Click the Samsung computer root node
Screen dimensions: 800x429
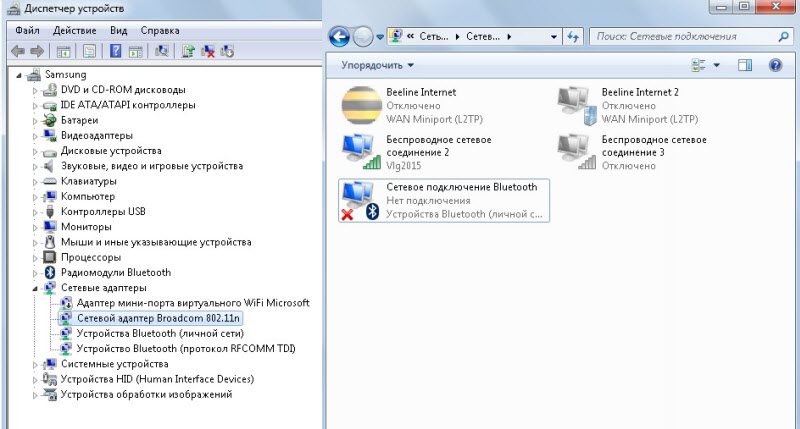click(65, 74)
